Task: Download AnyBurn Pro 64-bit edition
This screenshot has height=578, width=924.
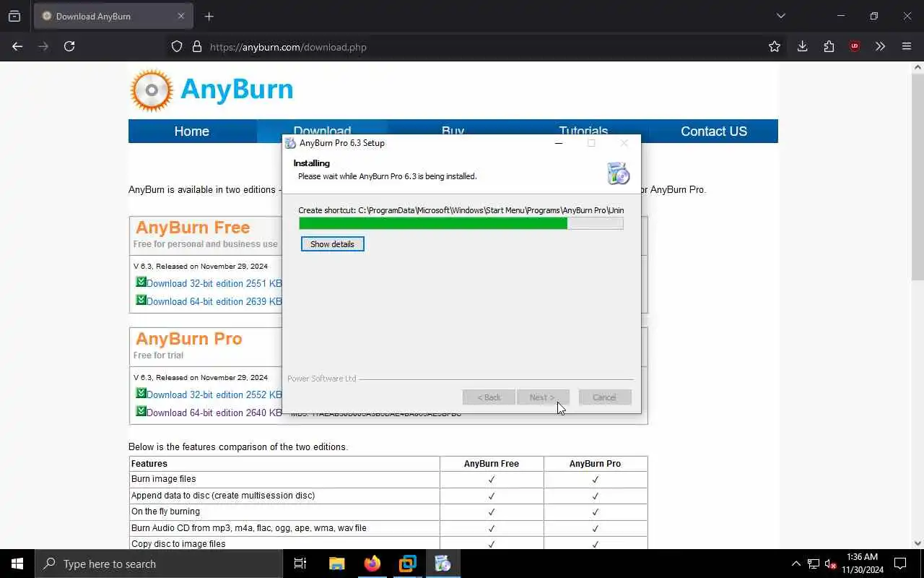Action: (x=214, y=413)
